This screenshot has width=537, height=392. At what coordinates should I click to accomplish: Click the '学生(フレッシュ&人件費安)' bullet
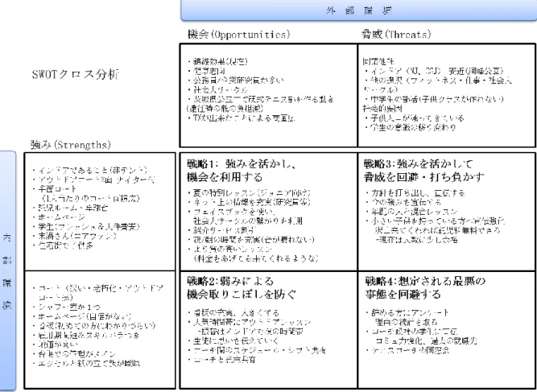86,226
